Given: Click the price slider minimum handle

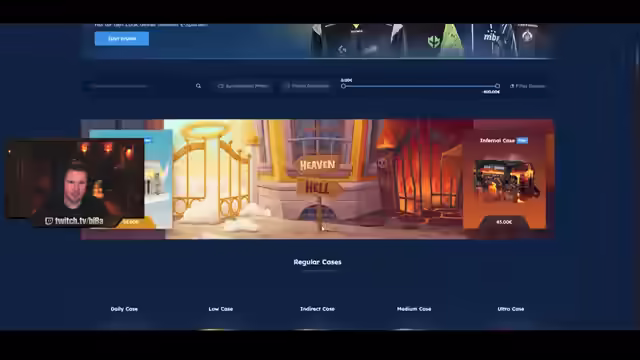Looking at the screenshot, I should pyautogui.click(x=344, y=86).
